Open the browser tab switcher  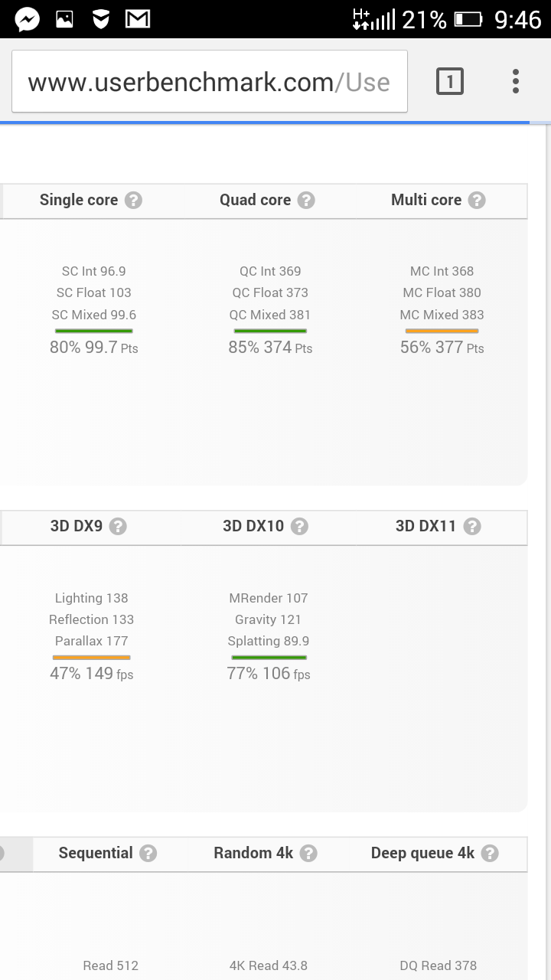450,81
